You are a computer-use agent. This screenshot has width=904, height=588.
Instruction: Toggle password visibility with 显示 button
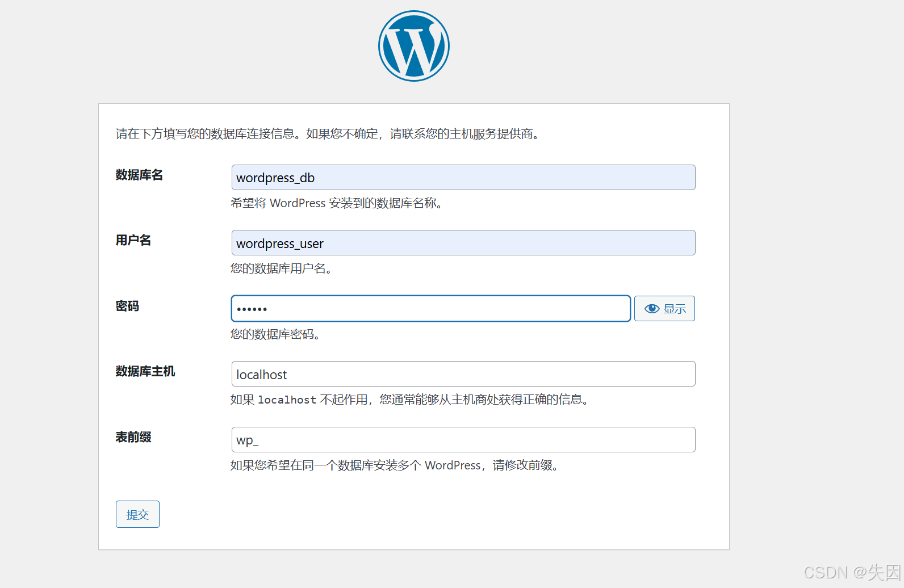pyautogui.click(x=664, y=309)
